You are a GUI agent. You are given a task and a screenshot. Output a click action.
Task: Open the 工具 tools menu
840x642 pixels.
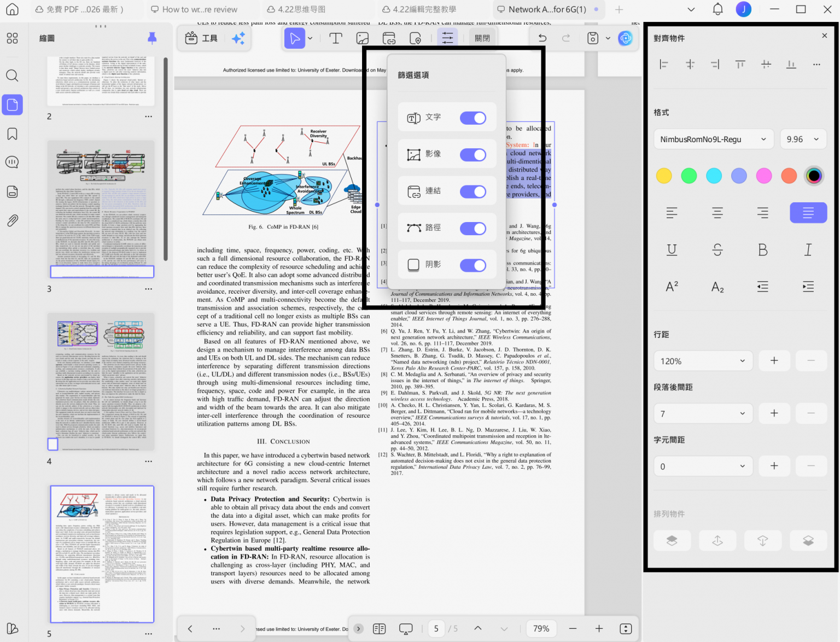pyautogui.click(x=201, y=38)
